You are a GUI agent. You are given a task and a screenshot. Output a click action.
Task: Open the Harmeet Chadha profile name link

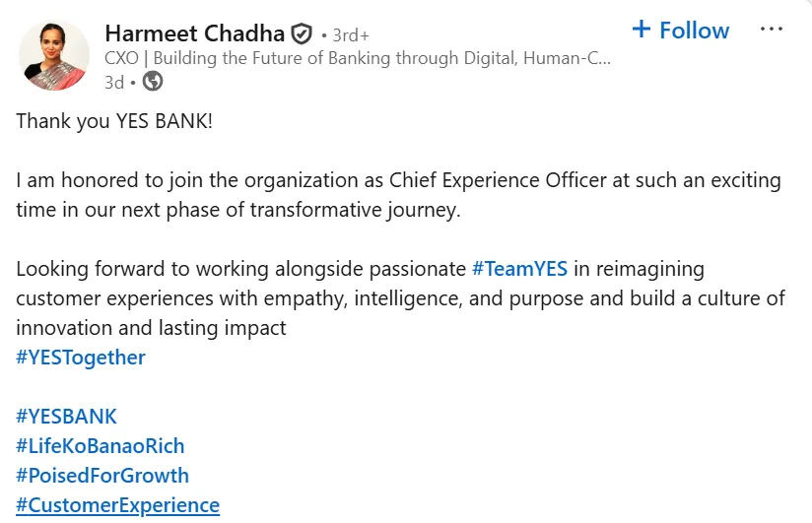pyautogui.click(x=195, y=33)
